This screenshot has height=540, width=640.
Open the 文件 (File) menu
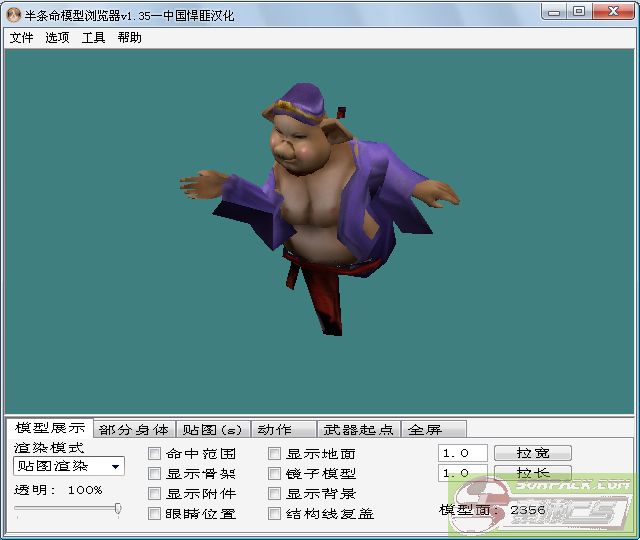[21, 38]
